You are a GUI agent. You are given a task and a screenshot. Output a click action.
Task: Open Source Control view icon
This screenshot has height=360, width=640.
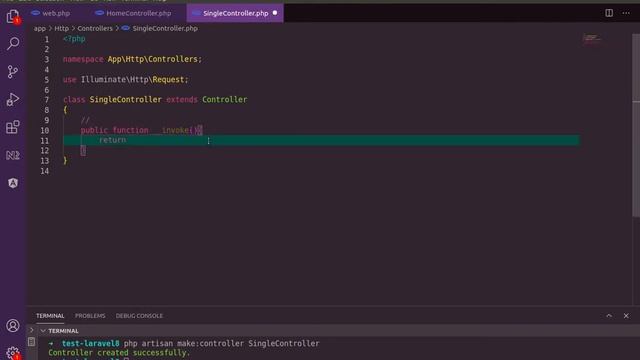(13, 71)
